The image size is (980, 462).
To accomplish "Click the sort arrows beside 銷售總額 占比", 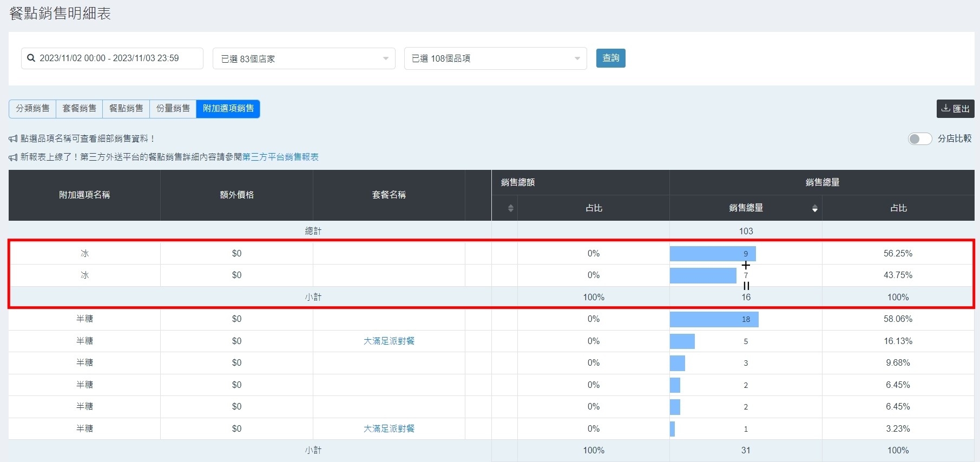I will tap(510, 208).
